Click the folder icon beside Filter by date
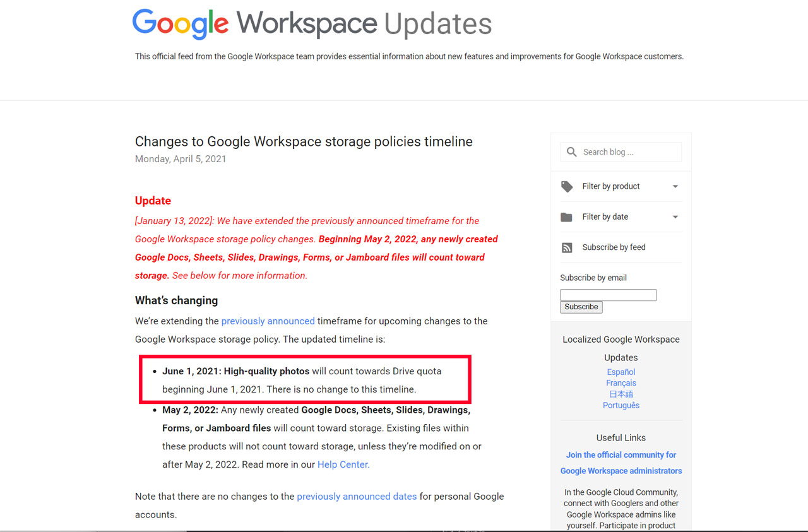 tap(566, 216)
